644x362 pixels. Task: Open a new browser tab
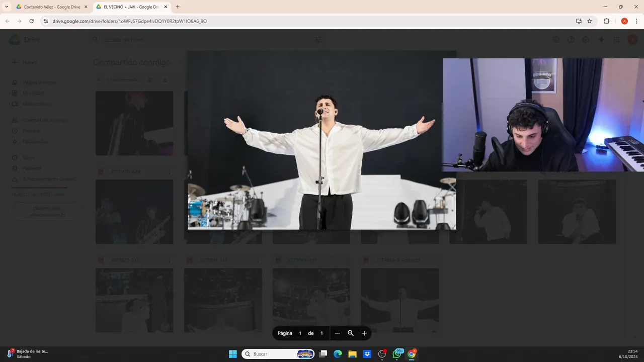(x=178, y=7)
